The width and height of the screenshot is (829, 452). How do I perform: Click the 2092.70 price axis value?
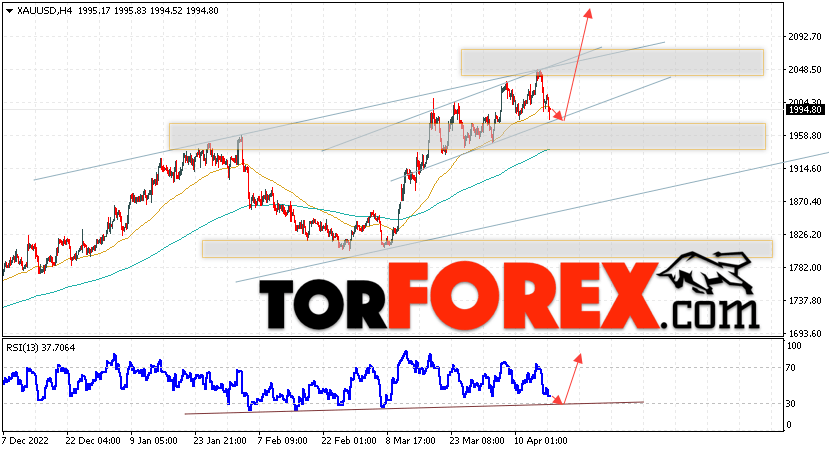click(805, 36)
